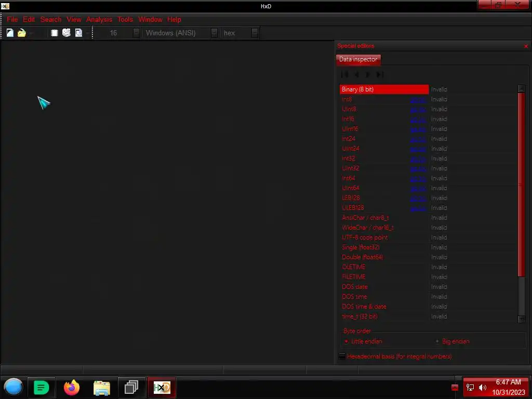The width and height of the screenshot is (532, 399).
Task: Select the WideChar / char16_t row
Action: (384, 228)
